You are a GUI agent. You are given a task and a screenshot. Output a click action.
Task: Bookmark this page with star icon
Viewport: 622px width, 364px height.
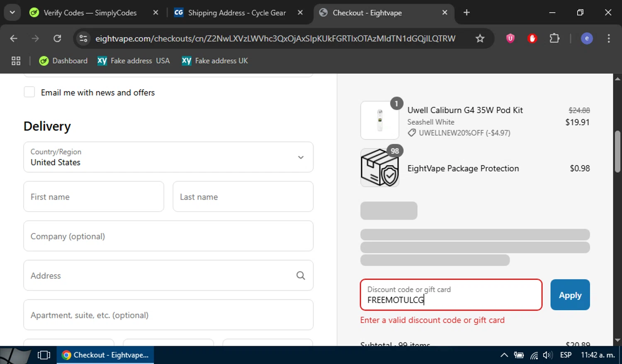coord(480,39)
